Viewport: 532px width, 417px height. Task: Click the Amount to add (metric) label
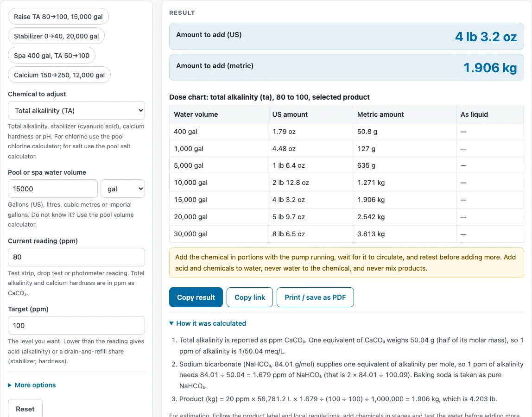pyautogui.click(x=215, y=66)
